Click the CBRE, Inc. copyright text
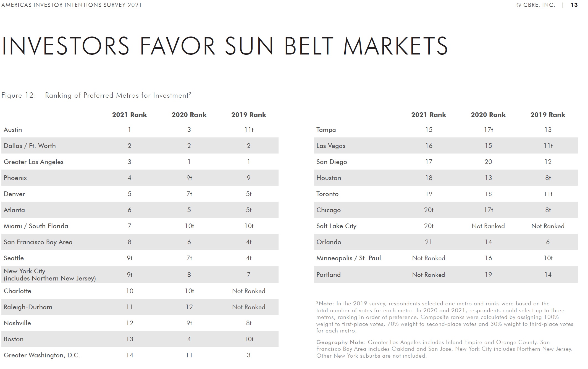The height and width of the screenshot is (369, 588). [x=535, y=5]
